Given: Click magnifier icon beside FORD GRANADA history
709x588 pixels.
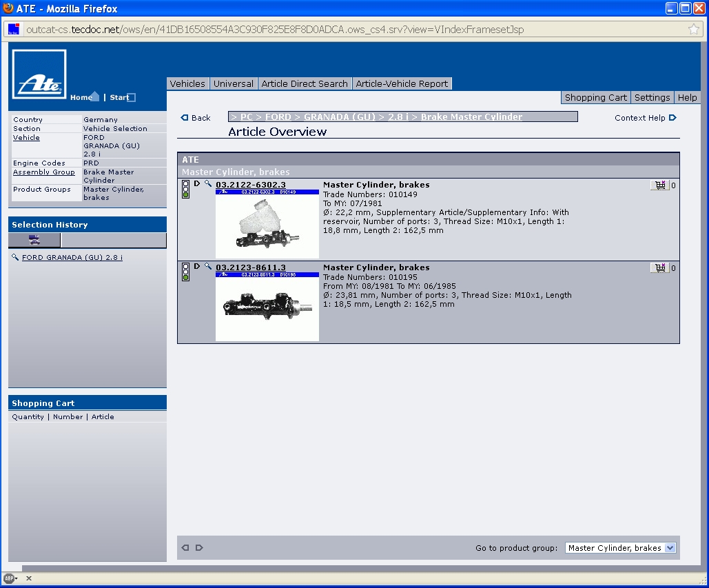Looking at the screenshot, I should [15, 257].
